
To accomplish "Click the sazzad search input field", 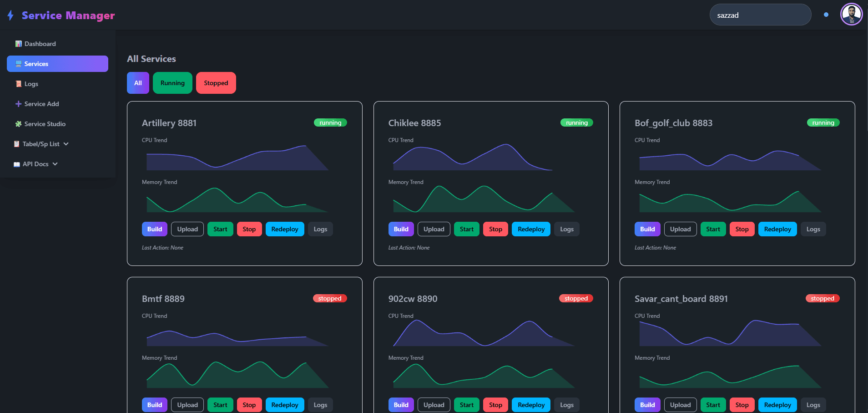I will (760, 15).
